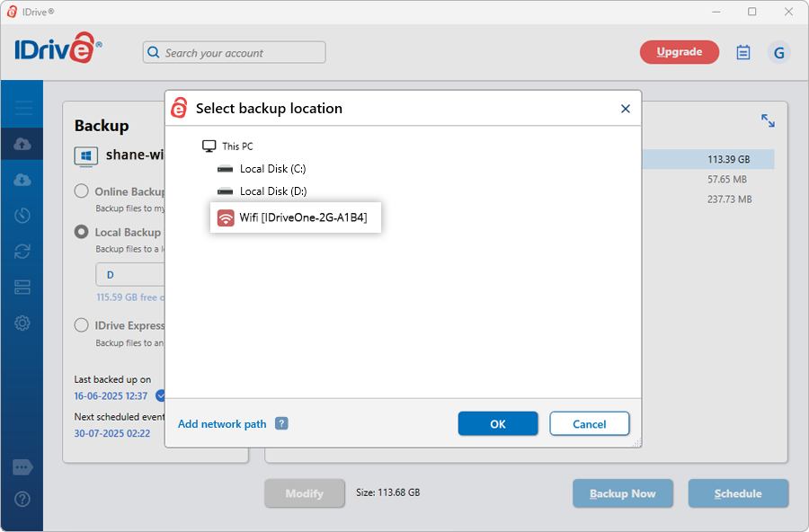
Task: Close the Select backup location dialog
Action: (626, 109)
